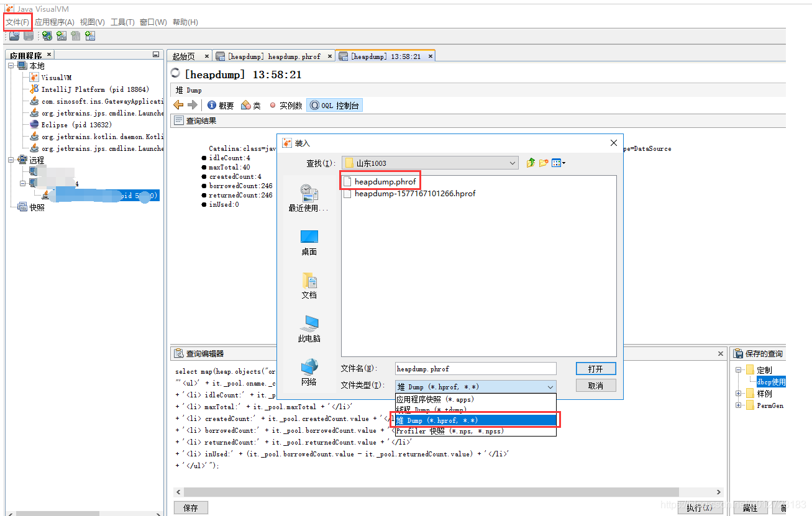This screenshot has width=812, height=516.
Task: Open the view menu icon in dialog
Action: (559, 163)
